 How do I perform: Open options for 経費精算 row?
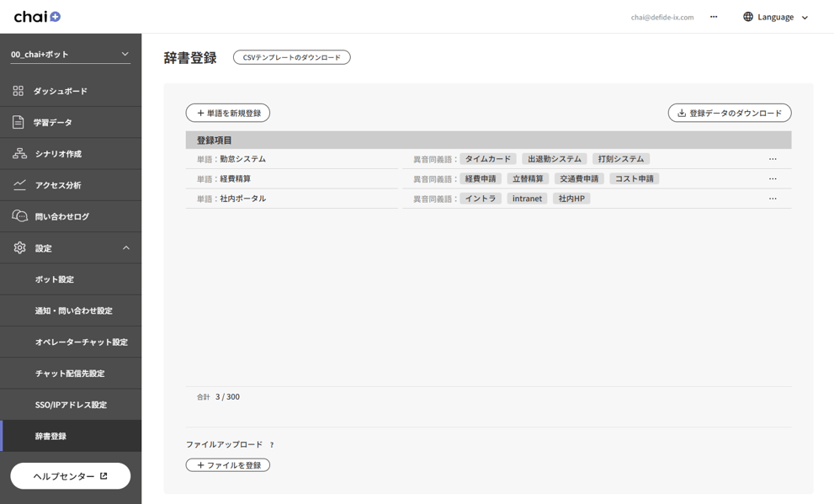(x=773, y=178)
